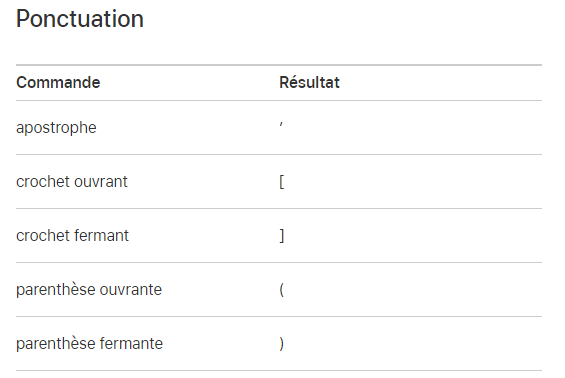Click the word ouvrante in parenthèse row
This screenshot has height=378, width=565.
pyautogui.click(x=130, y=290)
